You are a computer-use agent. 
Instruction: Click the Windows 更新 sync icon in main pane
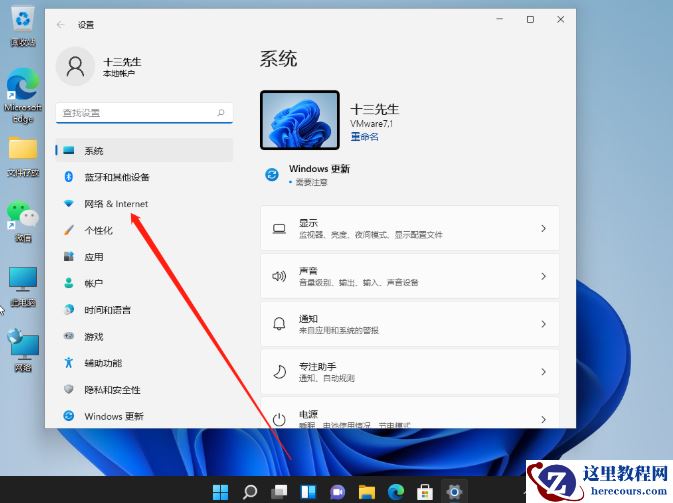click(x=272, y=175)
